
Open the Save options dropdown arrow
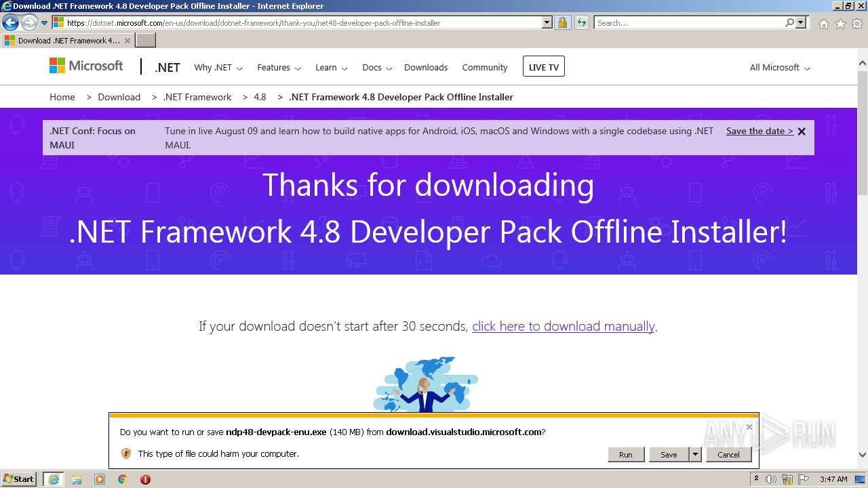pyautogui.click(x=695, y=454)
